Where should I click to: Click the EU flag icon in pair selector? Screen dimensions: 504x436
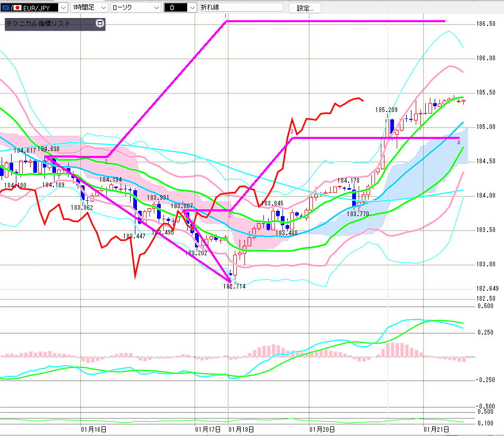pyautogui.click(x=6, y=8)
